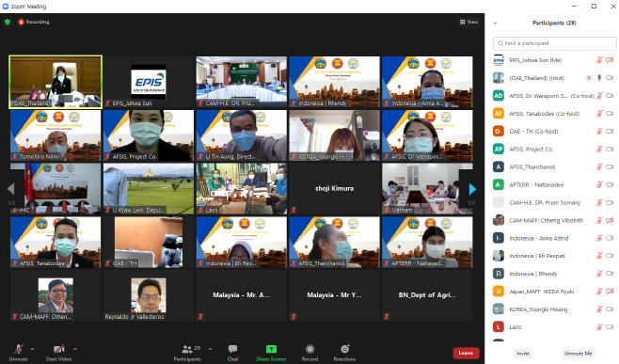Image resolution: width=619 pixels, height=364 pixels.
Task: Click the Unmute Me button
Action: click(x=579, y=354)
